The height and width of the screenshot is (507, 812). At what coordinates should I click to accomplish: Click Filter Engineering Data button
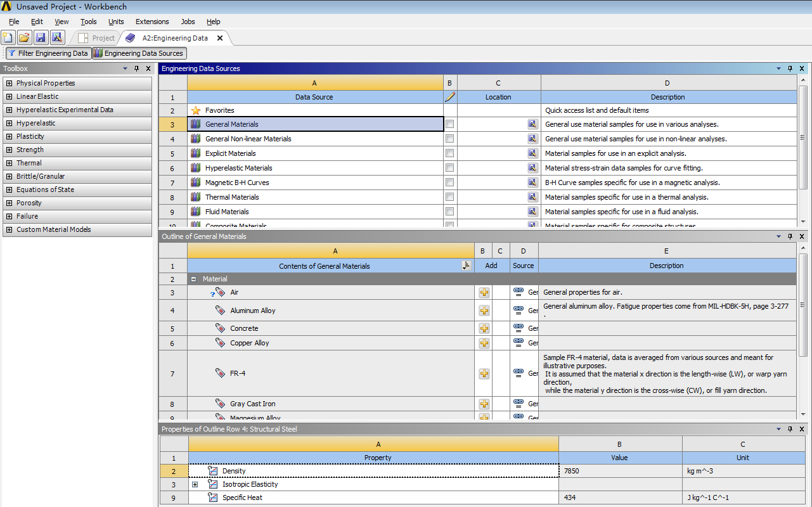(x=48, y=53)
